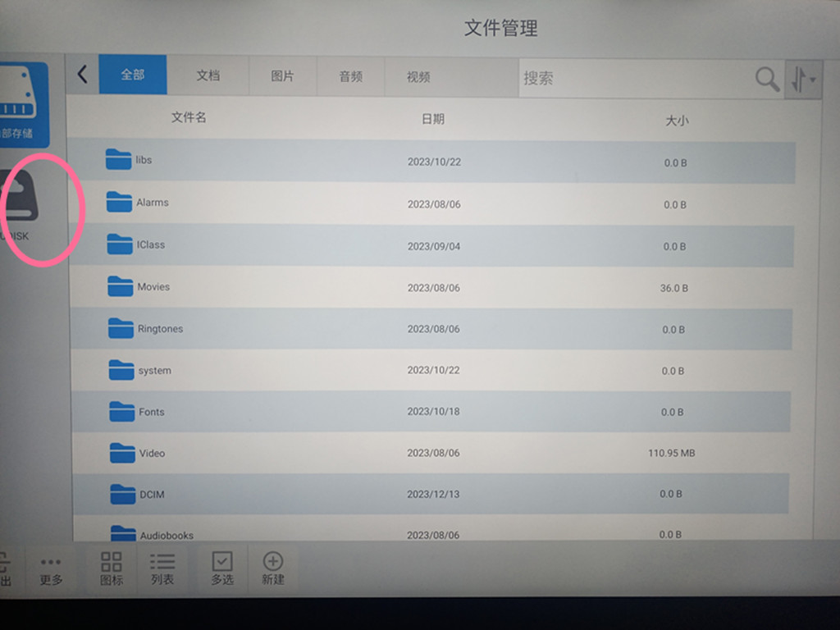This screenshot has width=840, height=630.
Task: Click the DCIM folder icon
Action: click(x=123, y=494)
